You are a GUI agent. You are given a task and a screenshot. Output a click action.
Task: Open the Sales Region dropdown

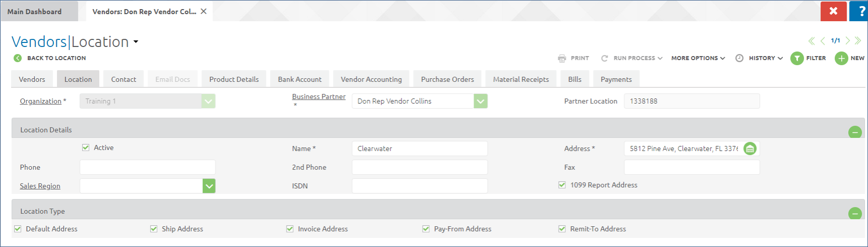click(x=209, y=186)
